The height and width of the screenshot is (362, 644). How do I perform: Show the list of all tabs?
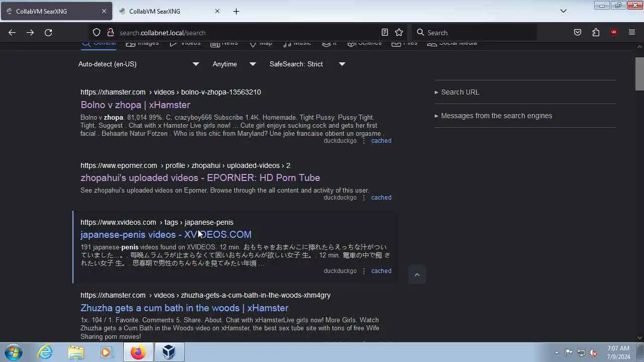point(563,11)
